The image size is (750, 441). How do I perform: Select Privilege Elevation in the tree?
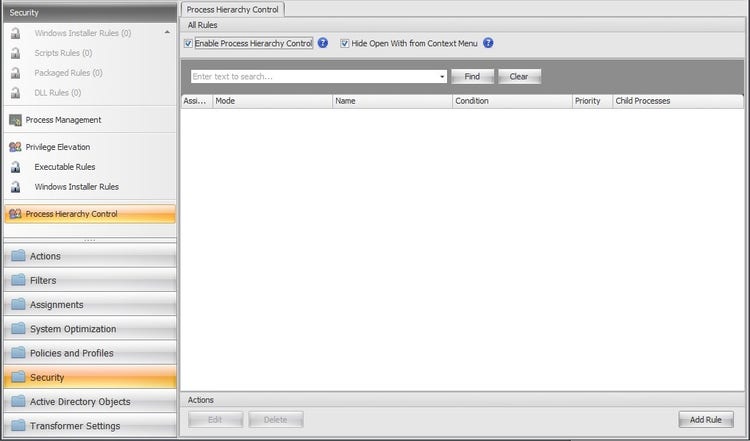58,147
